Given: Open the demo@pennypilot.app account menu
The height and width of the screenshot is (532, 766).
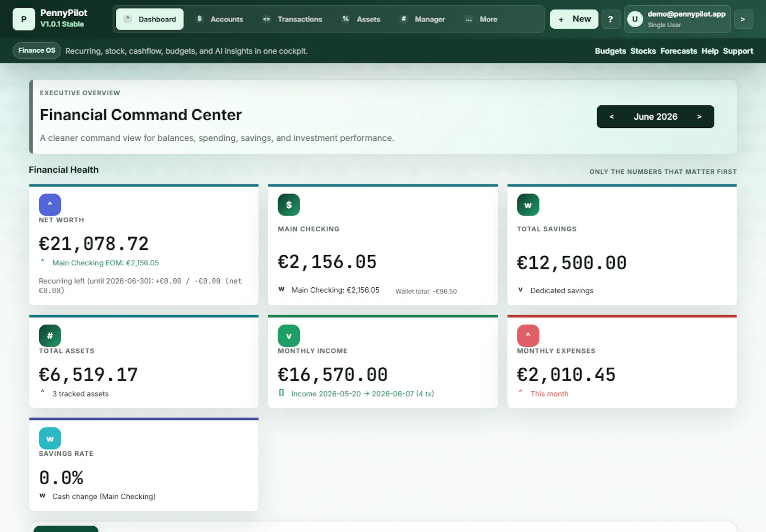Looking at the screenshot, I should (677, 19).
